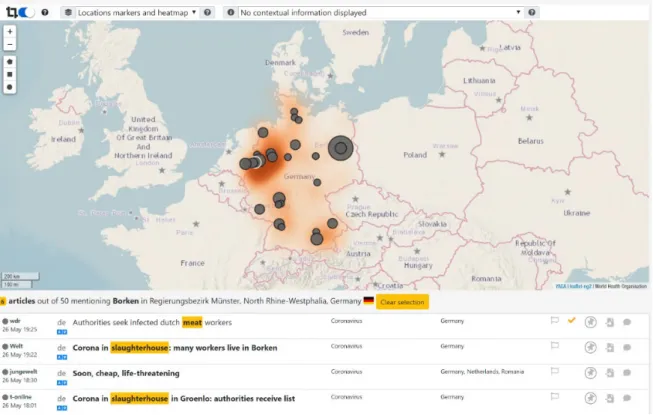The image size is (653, 415).
Task: Click the orange checkmark in the wdr article row
Action: tap(572, 320)
